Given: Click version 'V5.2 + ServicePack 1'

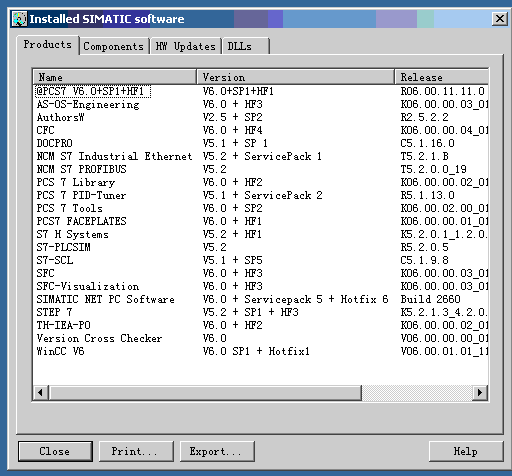Looking at the screenshot, I should 262,156.
